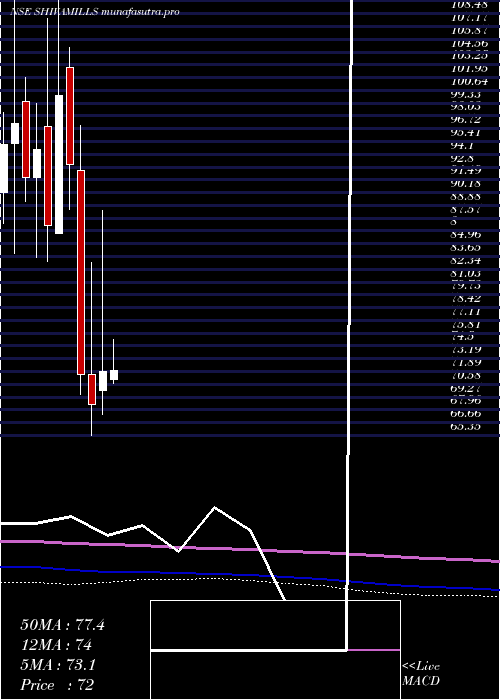Click the 71.89 price axis label

pyautogui.click(x=467, y=362)
